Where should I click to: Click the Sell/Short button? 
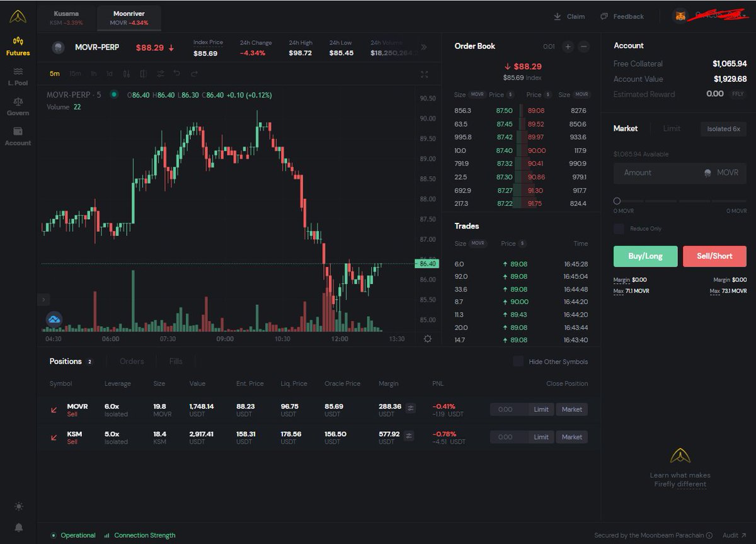click(x=714, y=256)
